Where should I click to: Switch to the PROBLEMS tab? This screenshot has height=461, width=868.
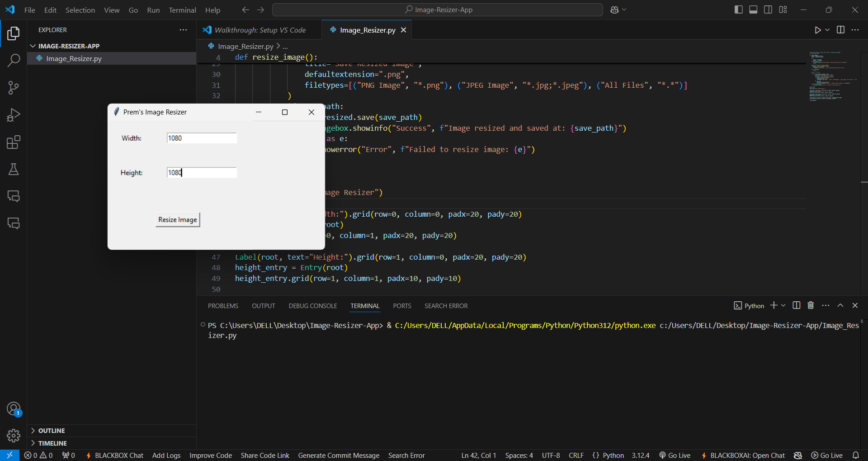click(223, 306)
